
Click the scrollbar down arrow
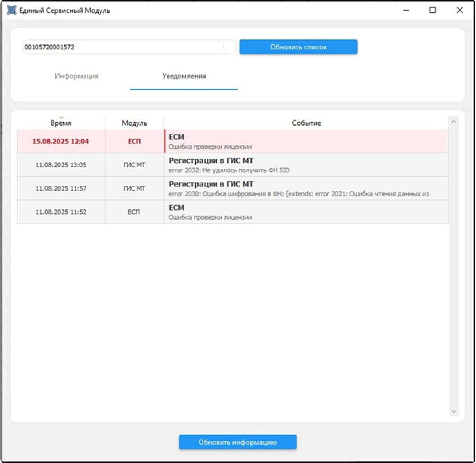[454, 411]
